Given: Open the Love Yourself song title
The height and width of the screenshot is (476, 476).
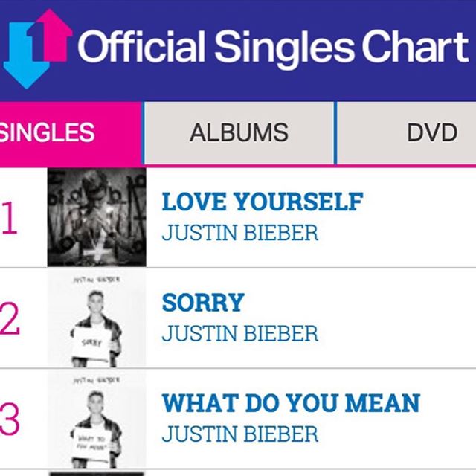Looking at the screenshot, I should [263, 202].
